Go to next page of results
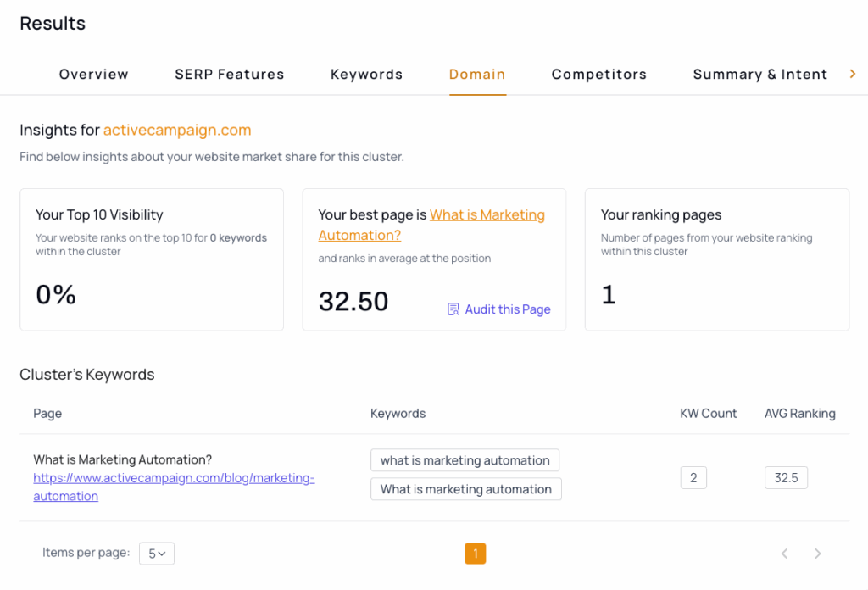The image size is (868, 590). click(817, 554)
